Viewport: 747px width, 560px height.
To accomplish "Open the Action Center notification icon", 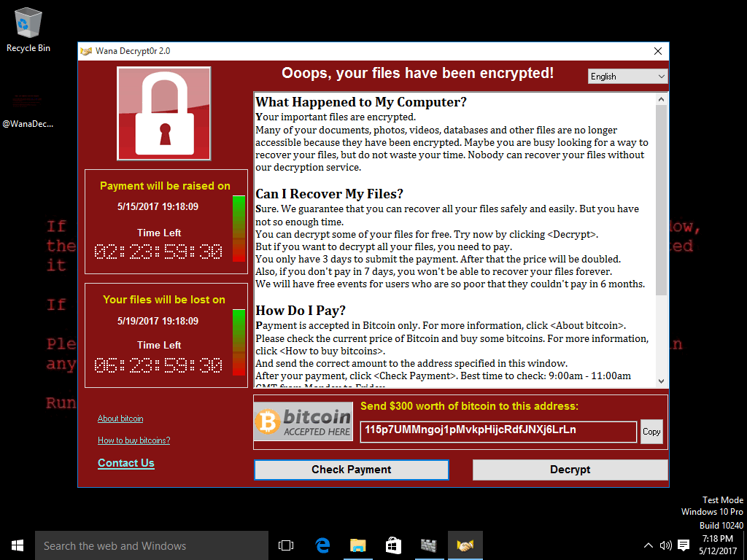I will (684, 545).
